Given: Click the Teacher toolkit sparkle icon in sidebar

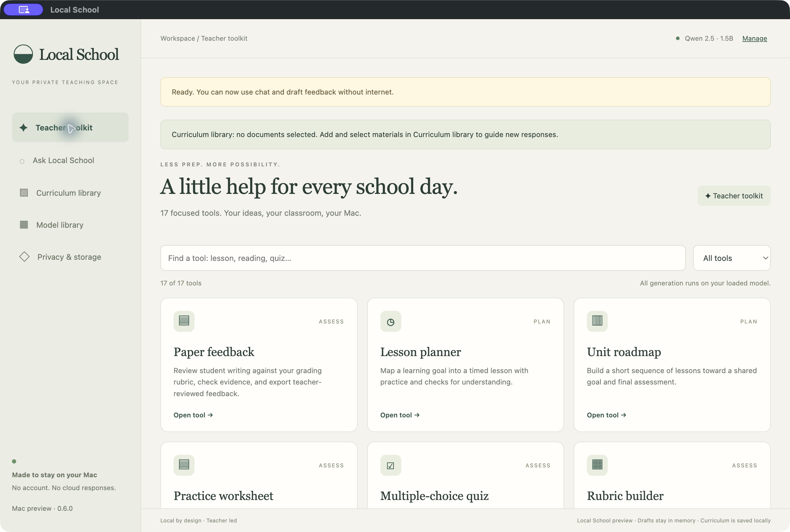Looking at the screenshot, I should click(x=23, y=127).
